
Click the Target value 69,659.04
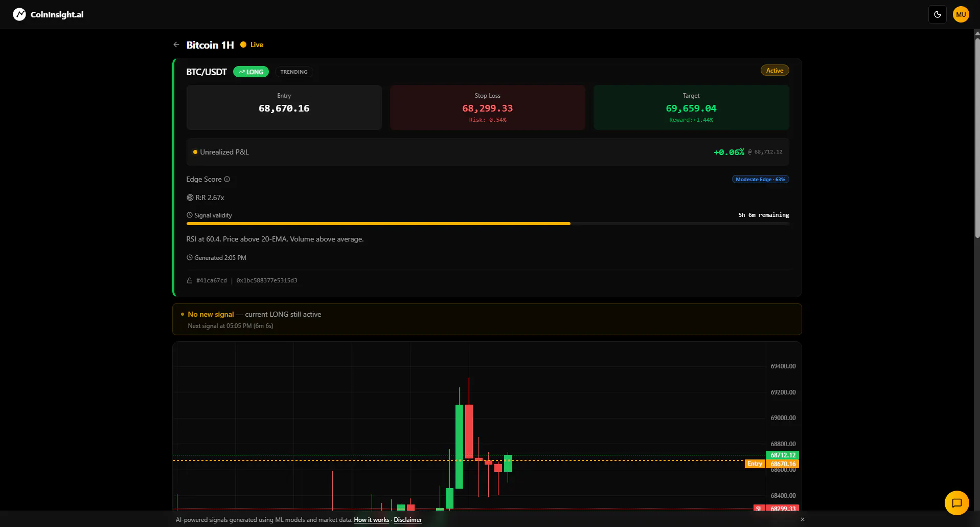pos(691,108)
